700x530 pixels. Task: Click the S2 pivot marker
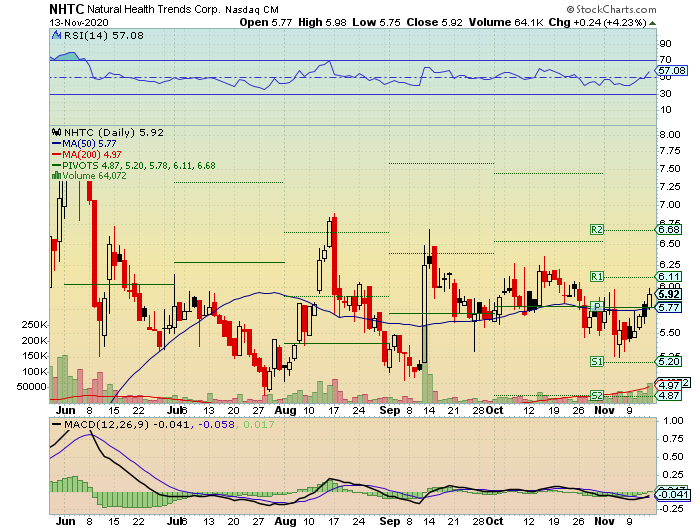click(596, 395)
